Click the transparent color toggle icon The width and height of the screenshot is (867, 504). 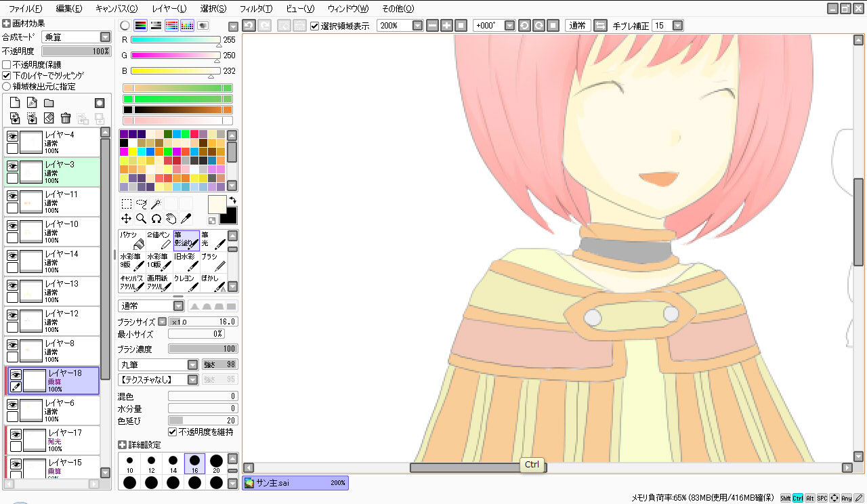point(212,220)
